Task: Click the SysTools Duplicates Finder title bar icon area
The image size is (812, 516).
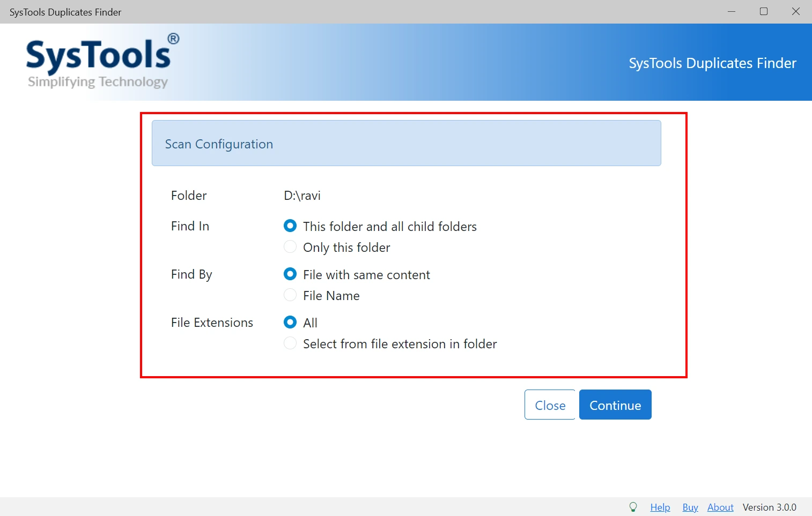Action: pyautogui.click(x=65, y=12)
